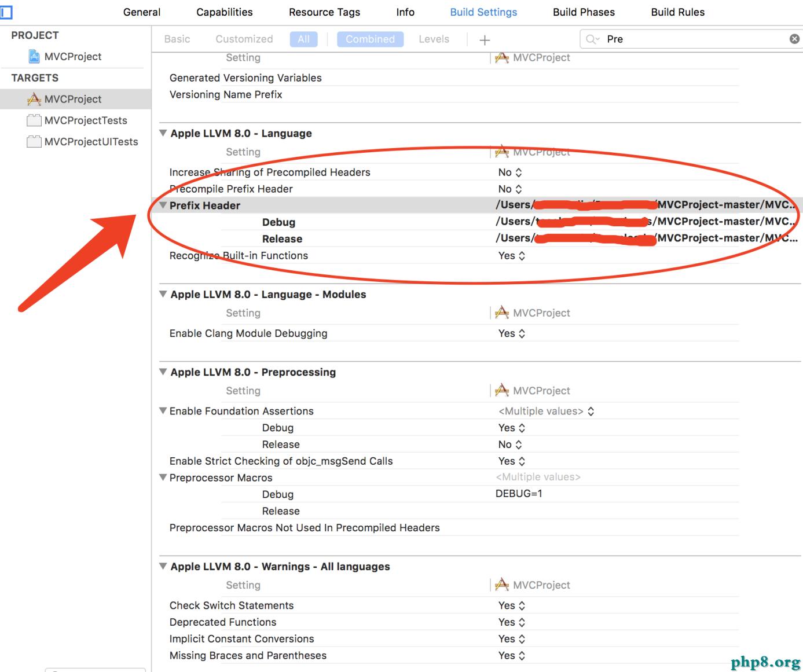This screenshot has width=803, height=672.
Task: Switch filter to Basic settings
Action: [x=177, y=39]
